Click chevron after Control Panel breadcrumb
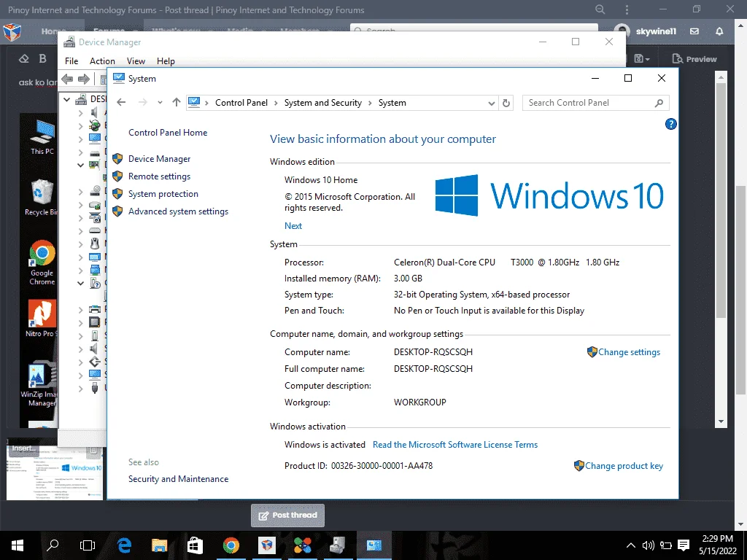The height and width of the screenshot is (560, 747). click(x=276, y=103)
